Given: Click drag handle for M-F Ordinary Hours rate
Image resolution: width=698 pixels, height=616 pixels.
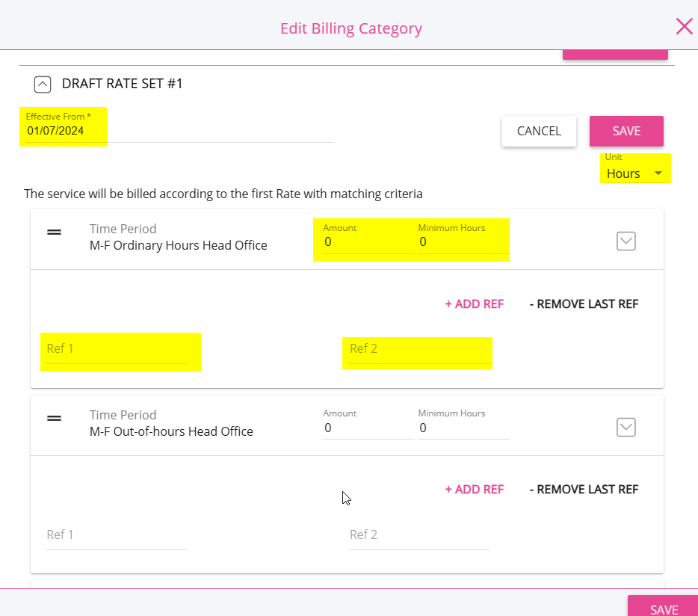Looking at the screenshot, I should [x=55, y=232].
